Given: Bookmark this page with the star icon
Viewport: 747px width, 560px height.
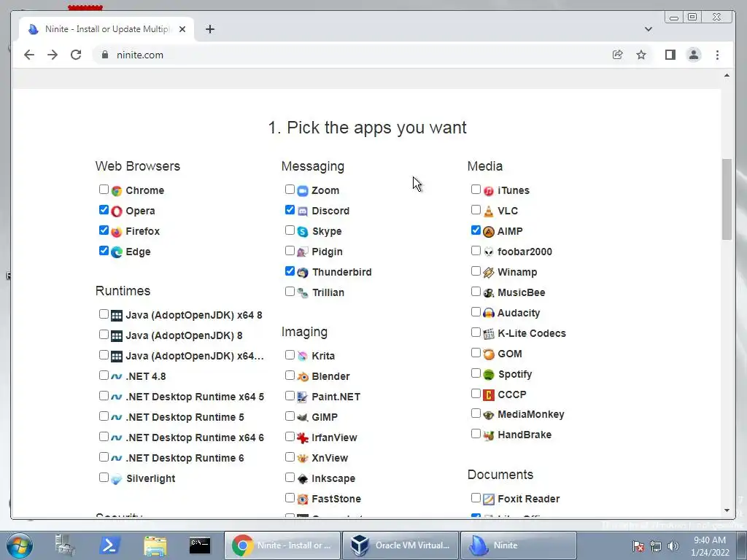Looking at the screenshot, I should pyautogui.click(x=641, y=55).
